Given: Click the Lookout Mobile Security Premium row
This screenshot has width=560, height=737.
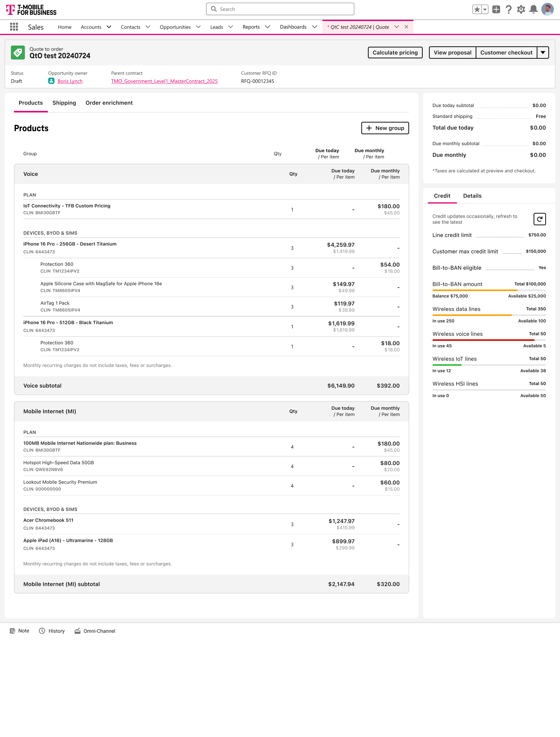Looking at the screenshot, I should (x=211, y=486).
